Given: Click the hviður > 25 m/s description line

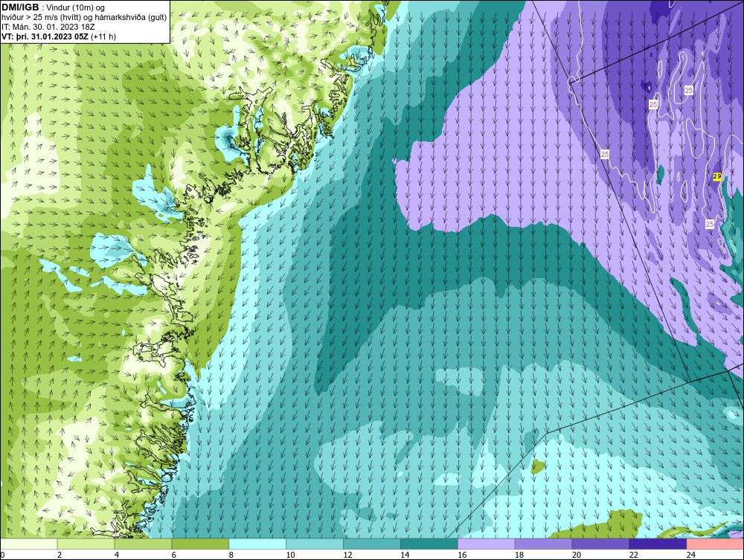Looking at the screenshot, I should point(84,18).
